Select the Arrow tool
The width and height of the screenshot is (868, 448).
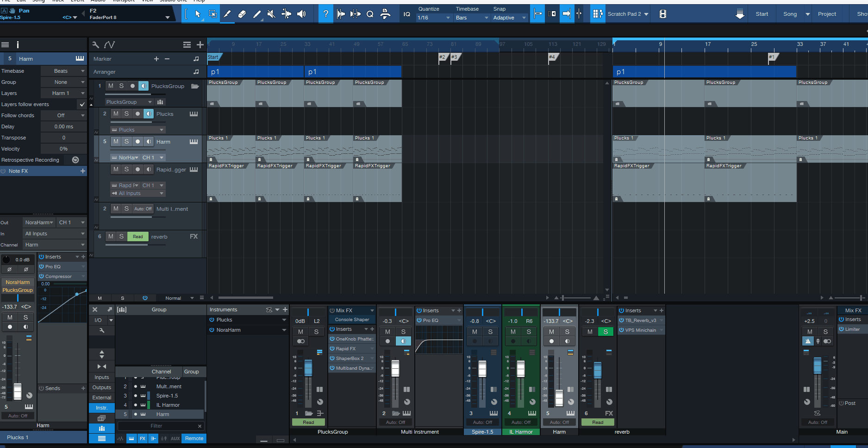click(x=198, y=14)
